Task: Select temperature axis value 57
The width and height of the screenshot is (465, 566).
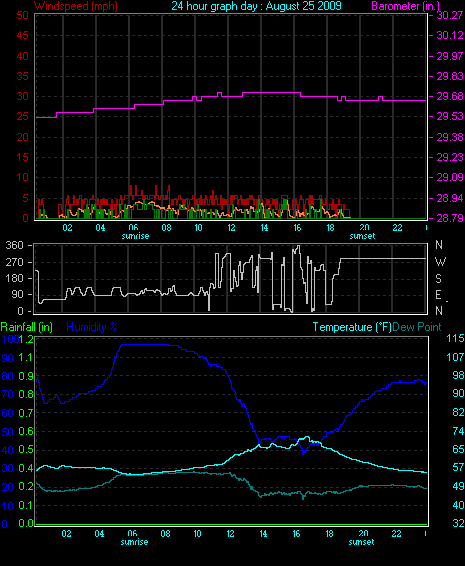Action: tap(458, 468)
